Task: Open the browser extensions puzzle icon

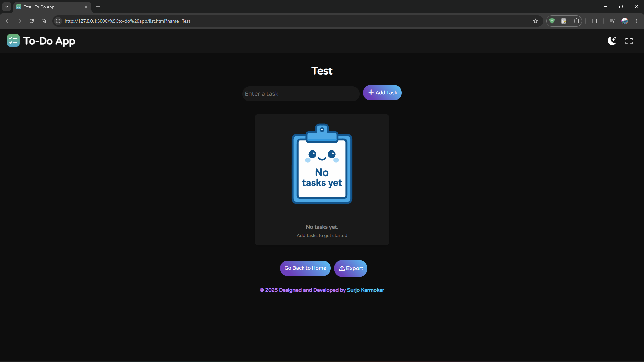Action: (x=576, y=21)
